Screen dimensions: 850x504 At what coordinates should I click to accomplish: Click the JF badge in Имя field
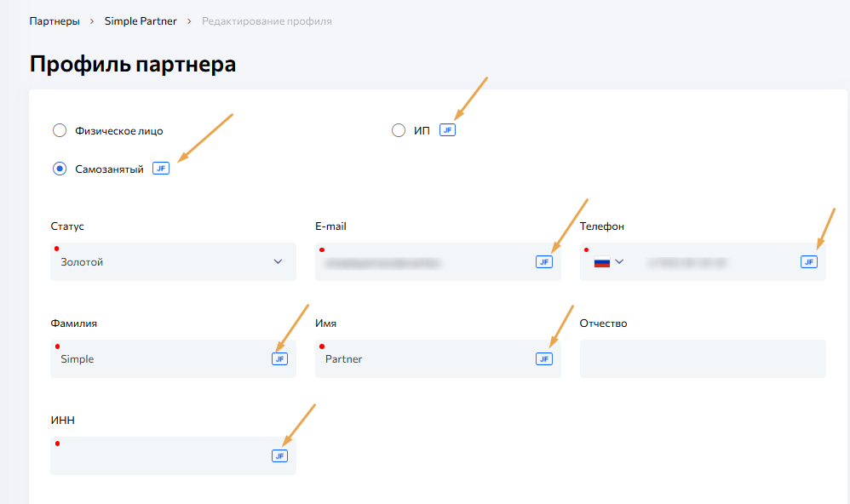pyautogui.click(x=544, y=358)
